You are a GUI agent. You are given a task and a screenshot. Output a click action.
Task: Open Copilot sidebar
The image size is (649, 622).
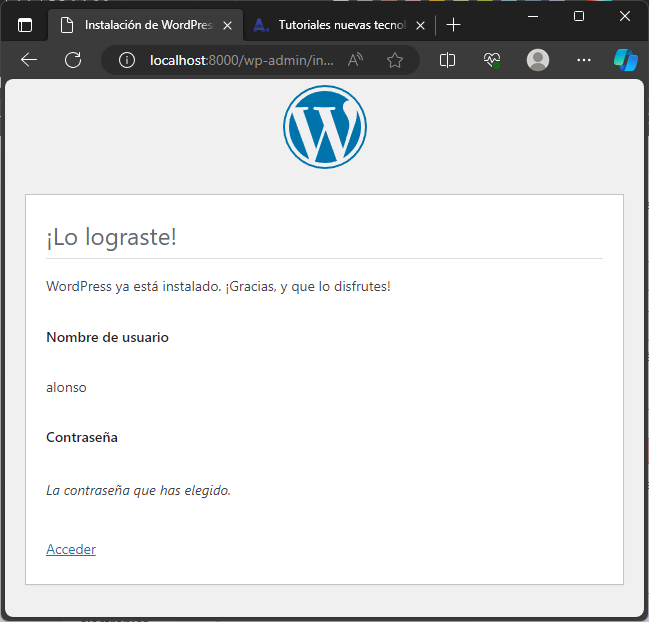pos(626,60)
